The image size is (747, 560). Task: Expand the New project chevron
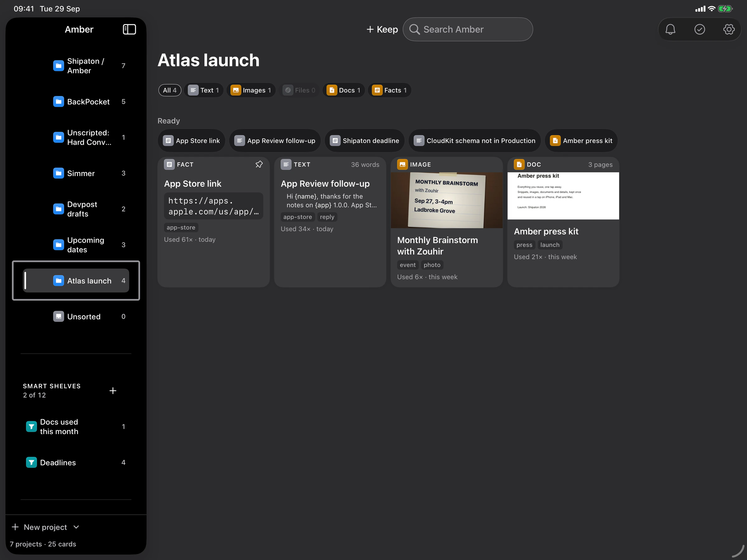pyautogui.click(x=76, y=527)
